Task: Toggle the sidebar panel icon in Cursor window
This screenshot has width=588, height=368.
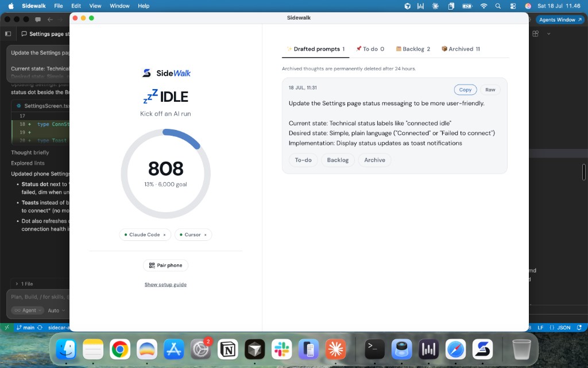Action: tap(8, 34)
